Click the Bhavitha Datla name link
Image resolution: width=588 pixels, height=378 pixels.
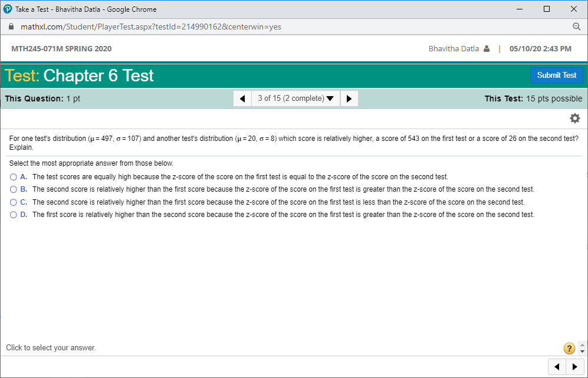tap(454, 48)
